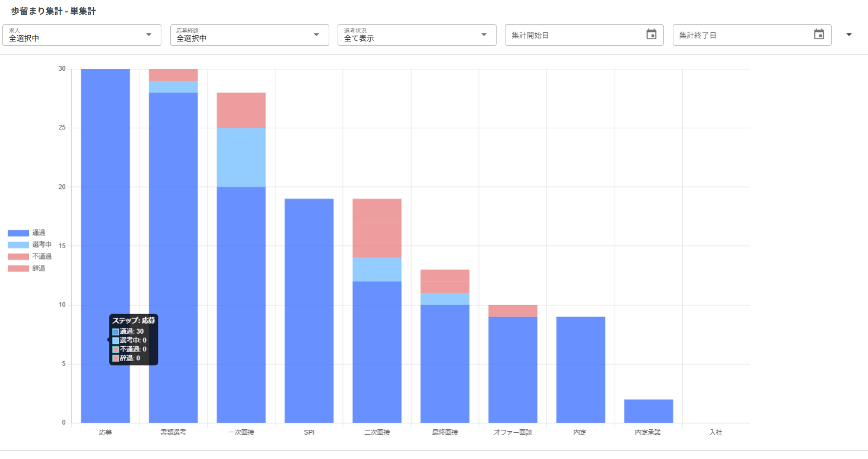Toggle the 辞退 legend item
The height and width of the screenshot is (459, 868).
click(27, 268)
